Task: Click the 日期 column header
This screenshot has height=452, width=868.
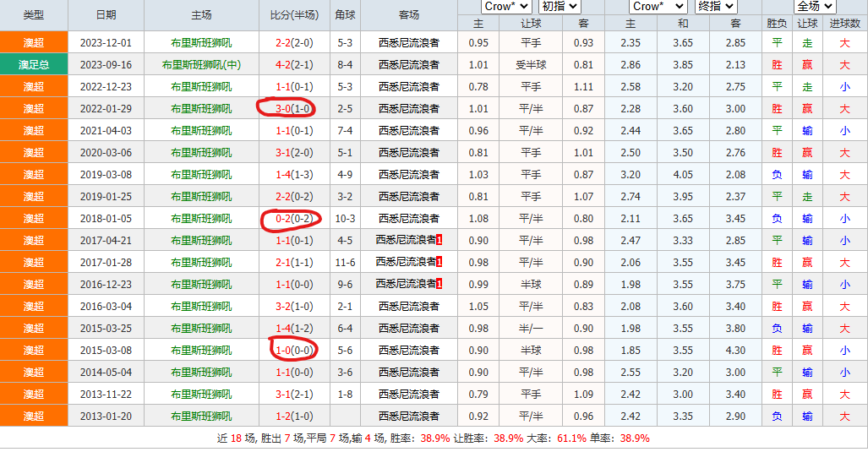Action: point(106,15)
